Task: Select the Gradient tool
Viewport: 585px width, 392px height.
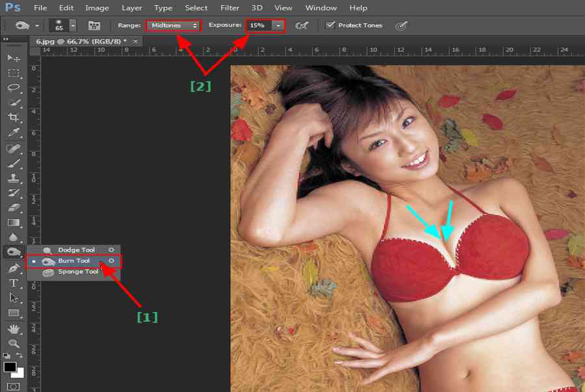Action: (14, 223)
